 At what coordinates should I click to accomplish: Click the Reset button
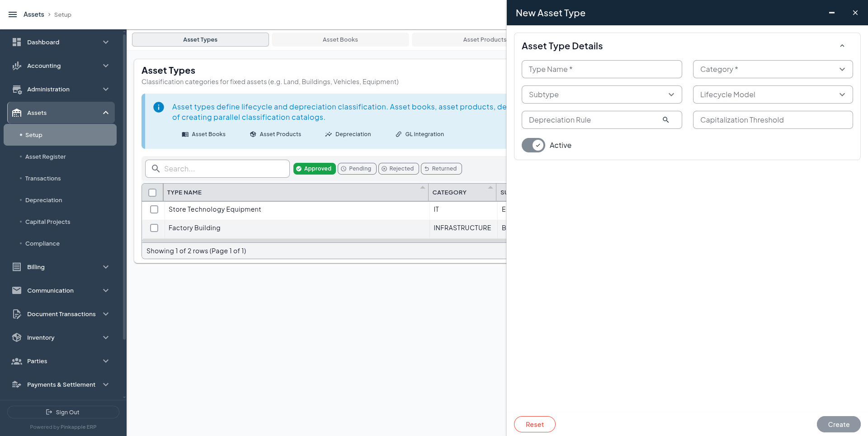[x=534, y=424]
